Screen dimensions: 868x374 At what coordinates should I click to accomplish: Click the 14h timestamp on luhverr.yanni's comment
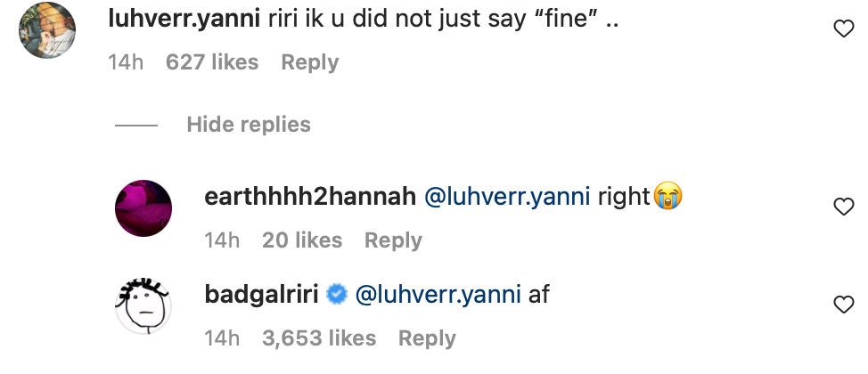tap(126, 62)
